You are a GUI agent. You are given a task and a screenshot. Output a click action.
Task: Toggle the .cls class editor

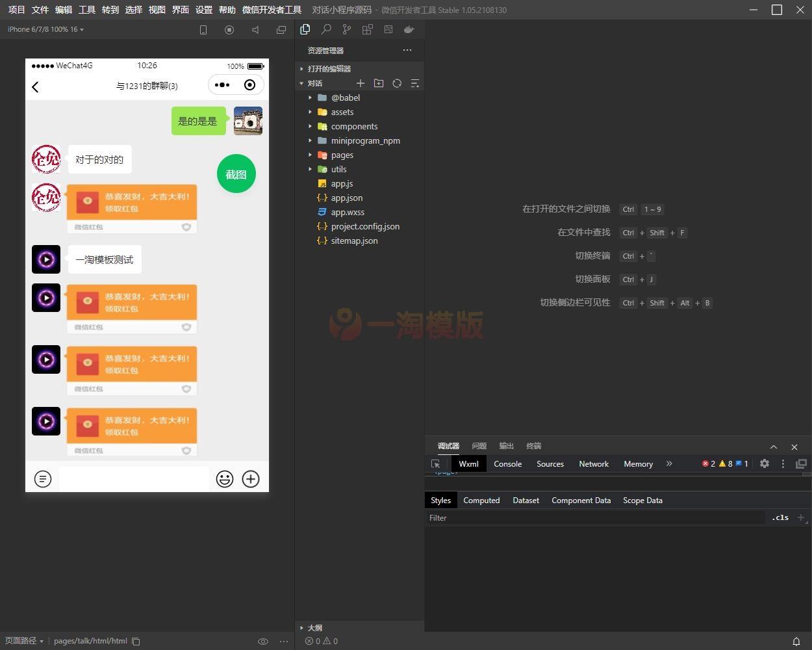tap(780, 518)
